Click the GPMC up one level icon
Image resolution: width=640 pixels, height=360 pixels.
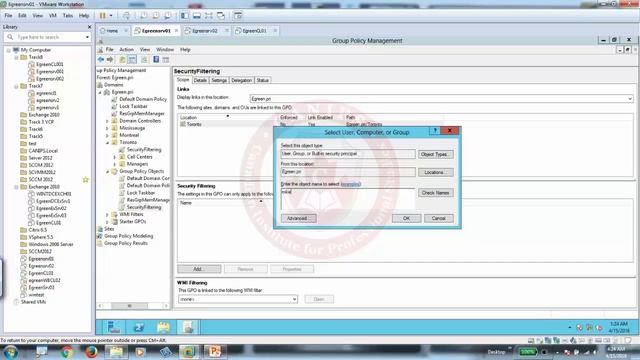pyautogui.click(x=122, y=60)
